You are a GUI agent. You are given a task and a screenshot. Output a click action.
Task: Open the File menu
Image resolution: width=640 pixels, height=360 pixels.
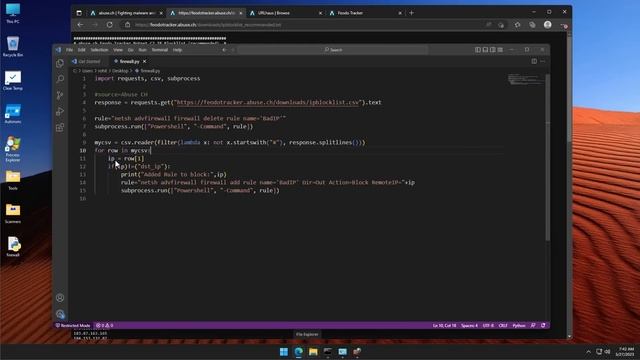(69, 50)
